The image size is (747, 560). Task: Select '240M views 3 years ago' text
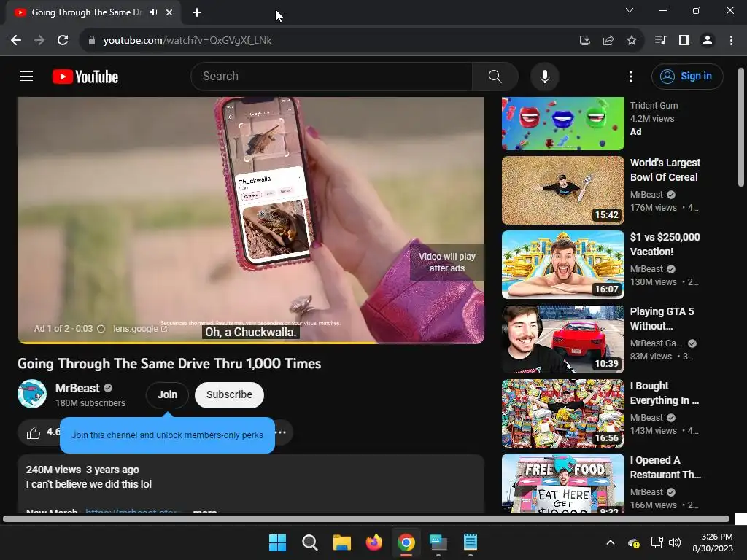point(82,470)
